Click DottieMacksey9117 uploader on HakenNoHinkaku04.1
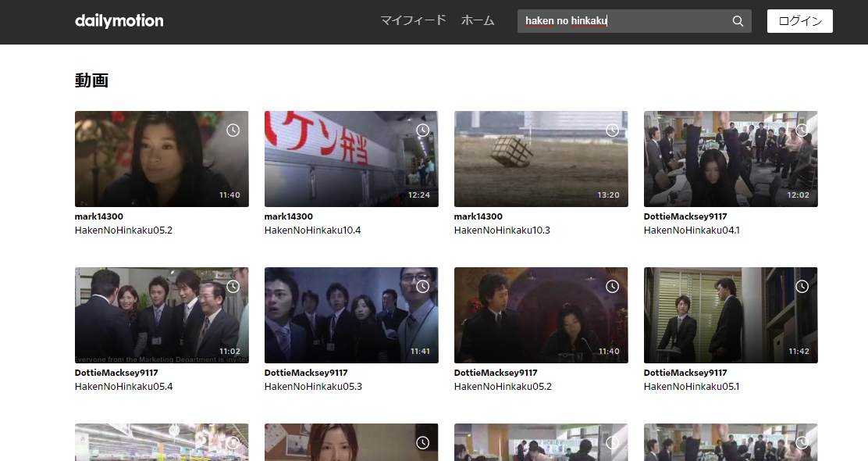 [685, 216]
